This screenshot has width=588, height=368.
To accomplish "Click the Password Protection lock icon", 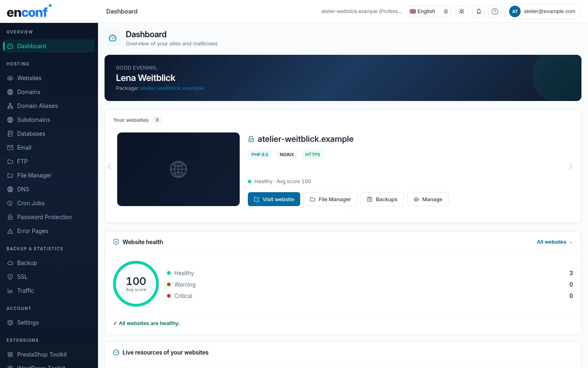I will 10,217.
